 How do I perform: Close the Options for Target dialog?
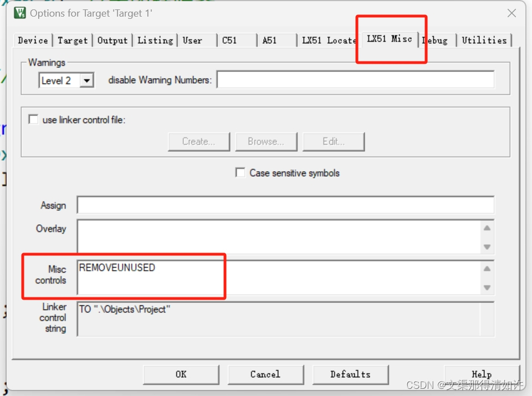click(511, 13)
